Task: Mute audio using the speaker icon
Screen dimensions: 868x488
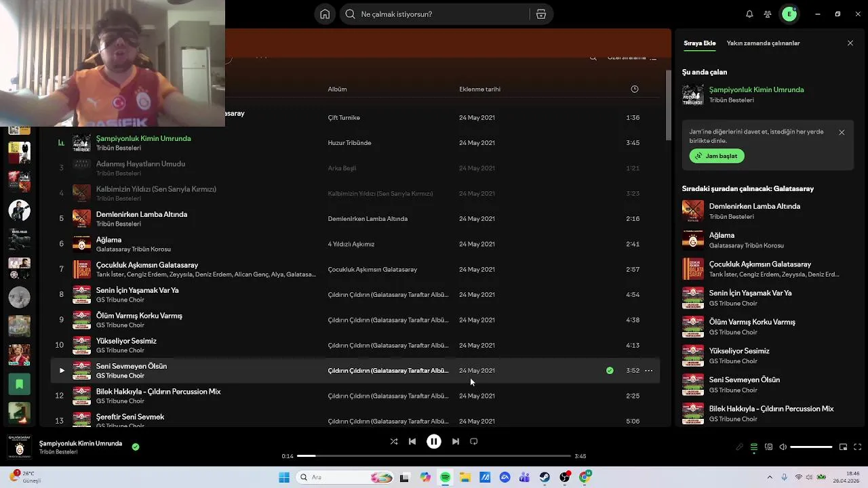Action: point(783,447)
